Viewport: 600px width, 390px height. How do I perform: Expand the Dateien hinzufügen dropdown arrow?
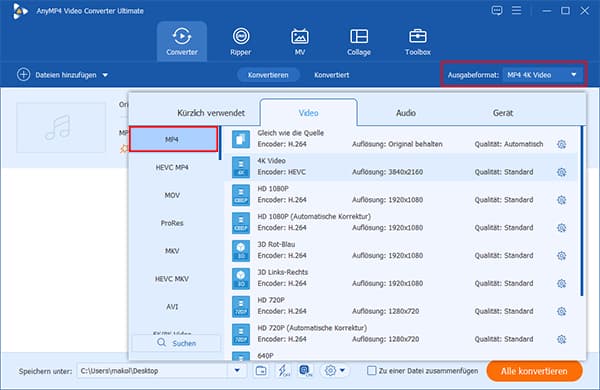[x=105, y=75]
